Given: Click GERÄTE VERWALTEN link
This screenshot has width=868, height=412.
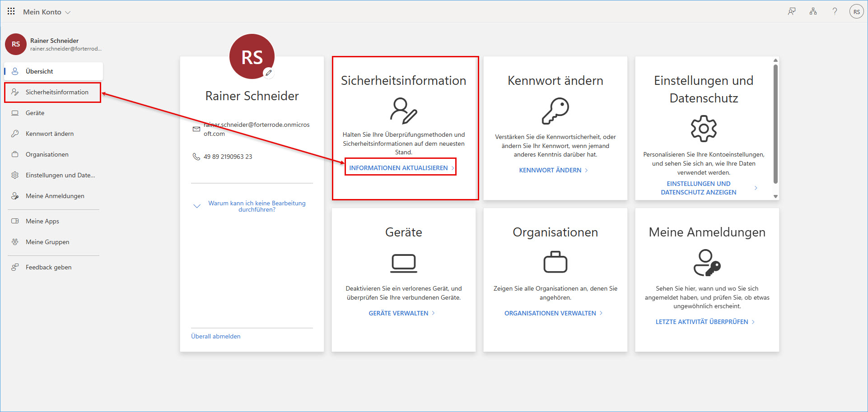Looking at the screenshot, I should (398, 313).
